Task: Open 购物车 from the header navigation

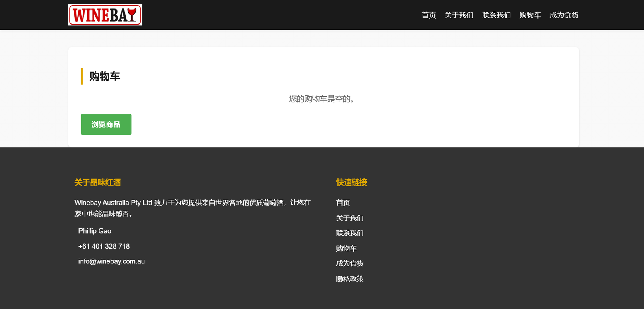Action: point(530,15)
